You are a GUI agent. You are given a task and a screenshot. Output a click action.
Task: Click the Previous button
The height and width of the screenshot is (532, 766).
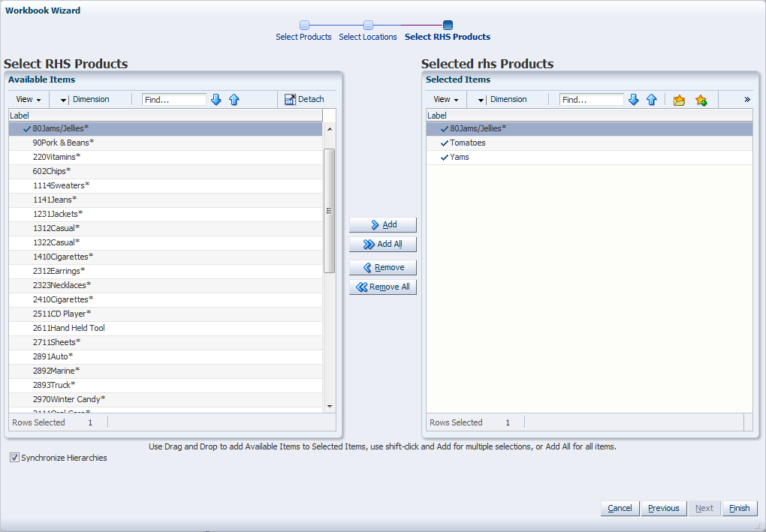click(x=663, y=508)
